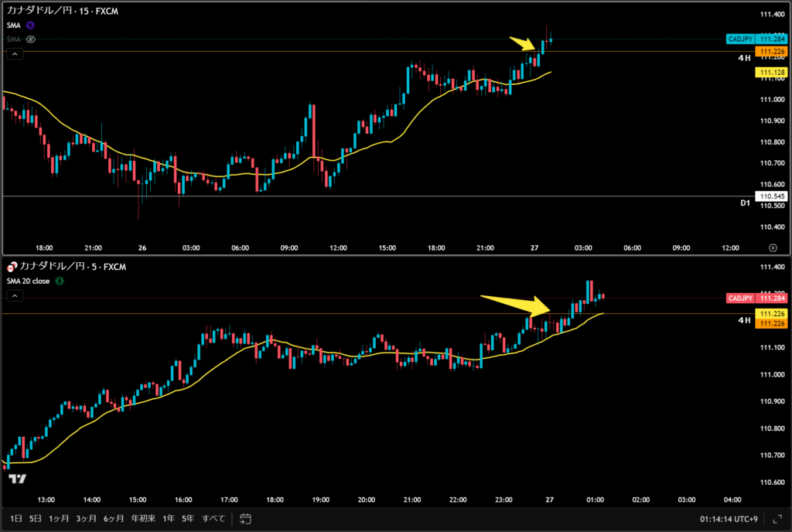Click the 5年 range button
This screenshot has height=532, width=792.
188,518
